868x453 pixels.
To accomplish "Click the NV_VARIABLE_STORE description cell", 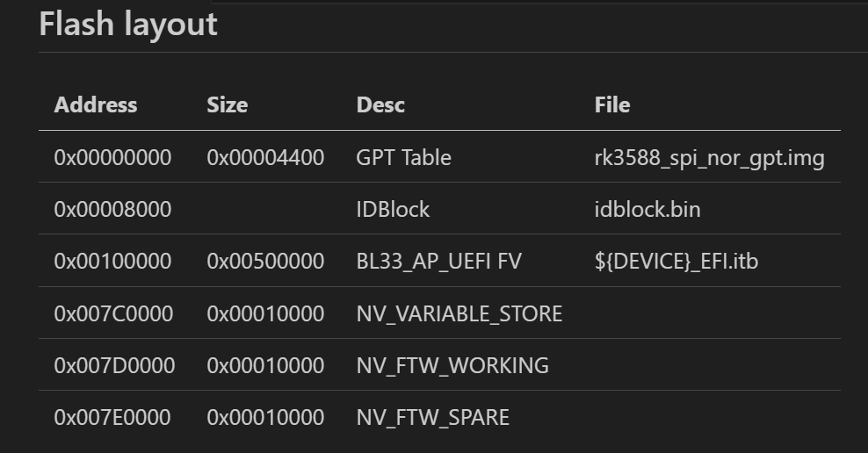I will pos(459,313).
